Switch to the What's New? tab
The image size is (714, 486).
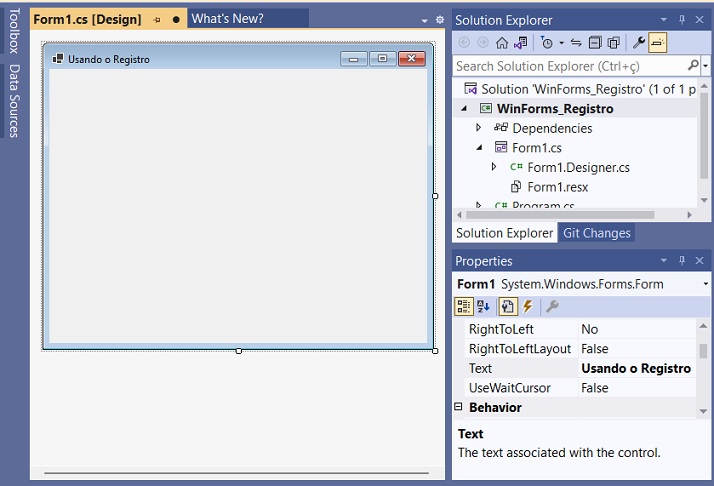tap(227, 19)
